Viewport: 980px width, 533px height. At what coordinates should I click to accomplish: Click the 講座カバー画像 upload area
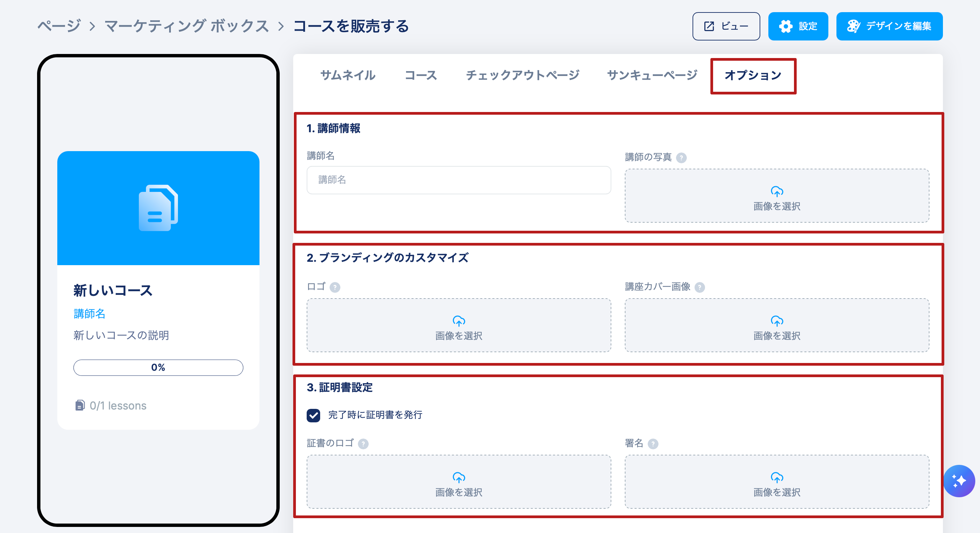[x=776, y=325]
